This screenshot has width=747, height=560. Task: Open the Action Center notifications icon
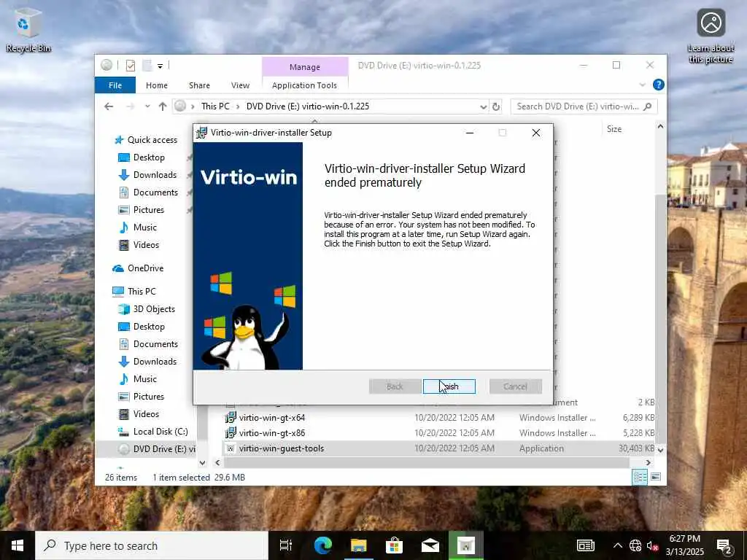(724, 545)
